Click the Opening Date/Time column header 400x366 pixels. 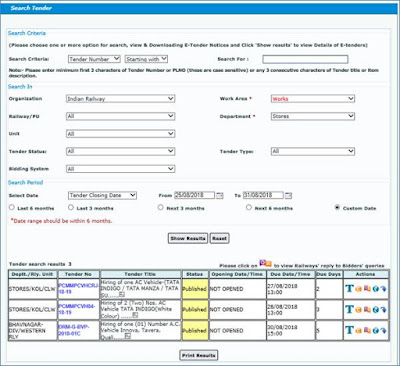click(x=237, y=274)
